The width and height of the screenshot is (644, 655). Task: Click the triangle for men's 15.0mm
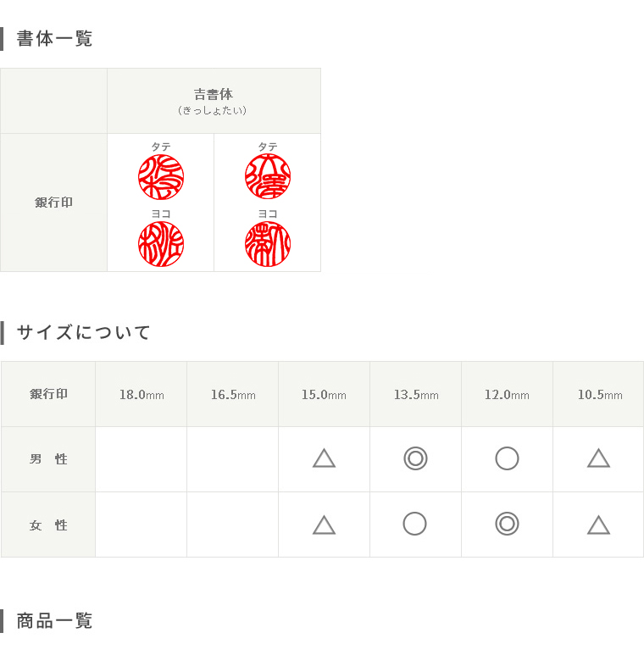[x=324, y=458]
